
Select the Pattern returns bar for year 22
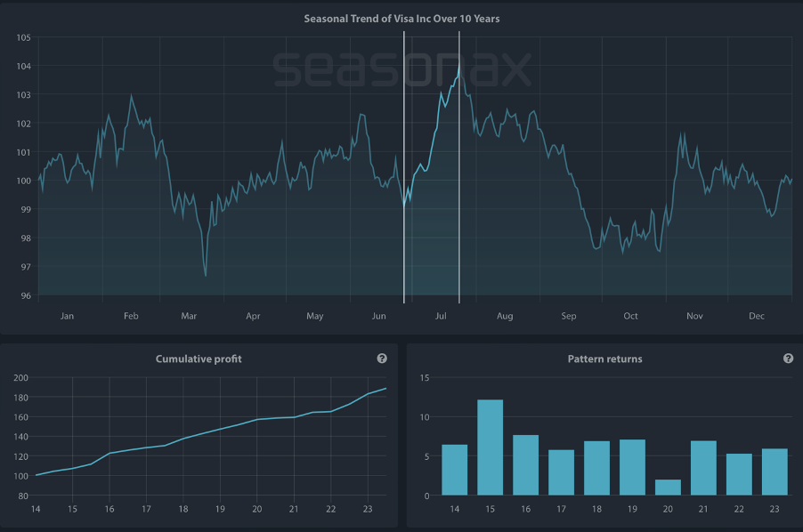[x=740, y=474]
